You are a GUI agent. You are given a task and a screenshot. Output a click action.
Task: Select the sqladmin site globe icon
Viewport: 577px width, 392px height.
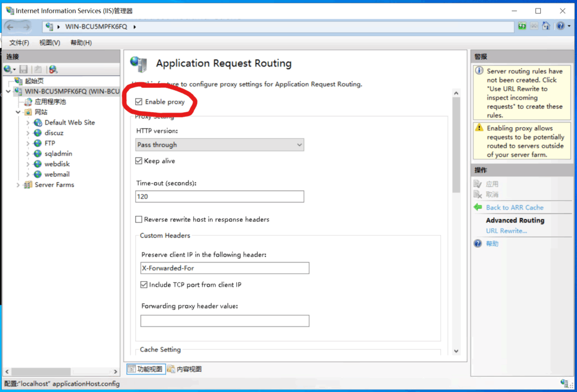pos(38,153)
